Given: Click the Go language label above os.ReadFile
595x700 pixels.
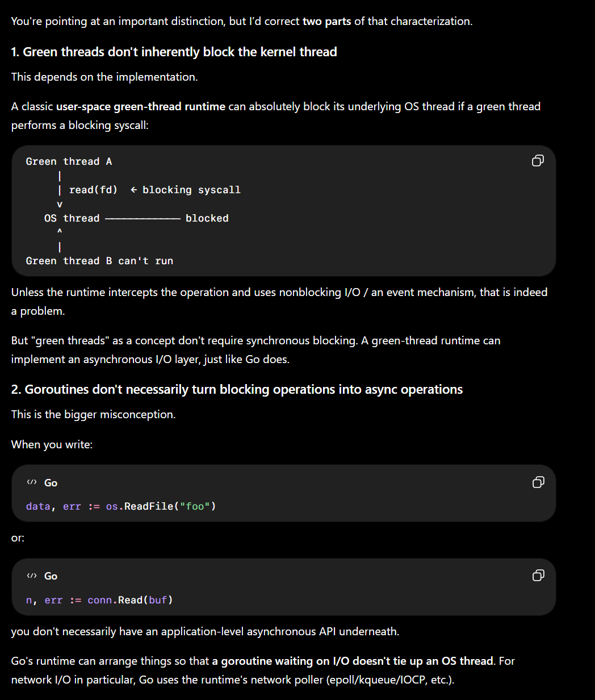Looking at the screenshot, I should pos(51,482).
